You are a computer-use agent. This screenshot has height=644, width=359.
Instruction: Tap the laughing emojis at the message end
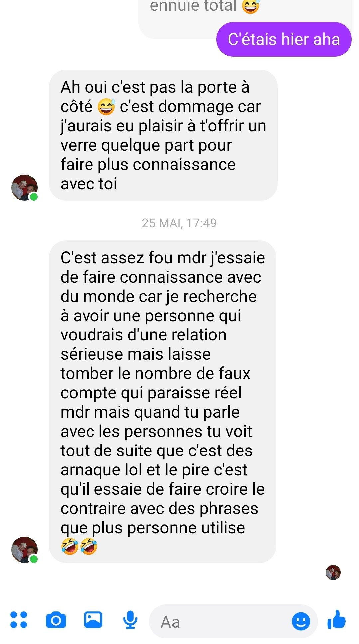point(79,546)
